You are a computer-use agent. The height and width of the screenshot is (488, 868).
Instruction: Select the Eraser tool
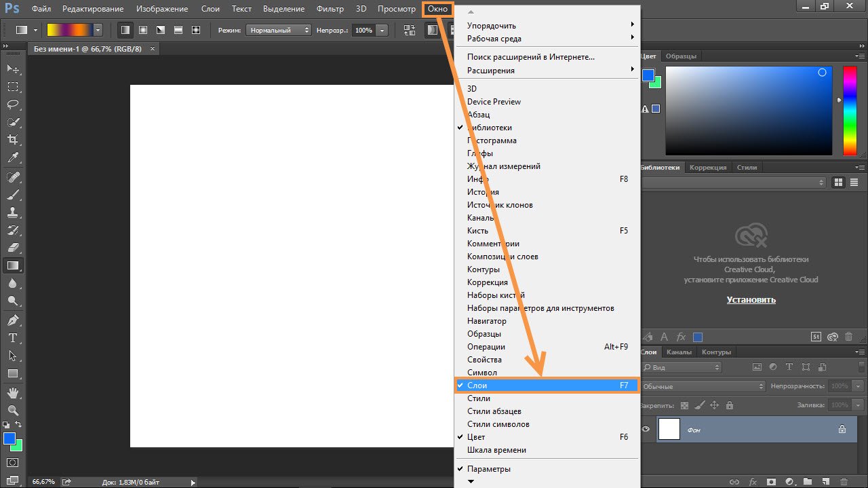pyautogui.click(x=13, y=248)
